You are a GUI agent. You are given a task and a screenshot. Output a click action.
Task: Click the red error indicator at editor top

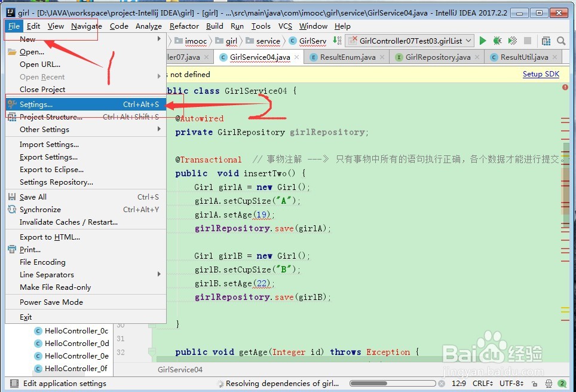click(565, 87)
